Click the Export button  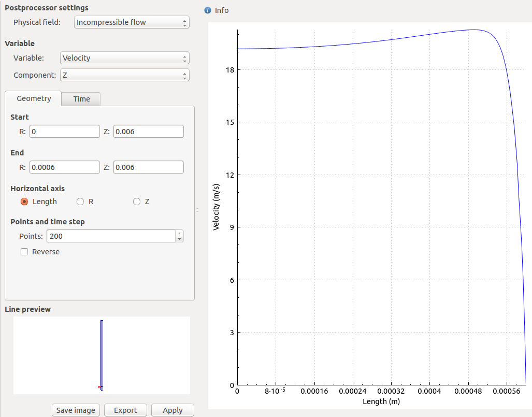pyautogui.click(x=125, y=410)
